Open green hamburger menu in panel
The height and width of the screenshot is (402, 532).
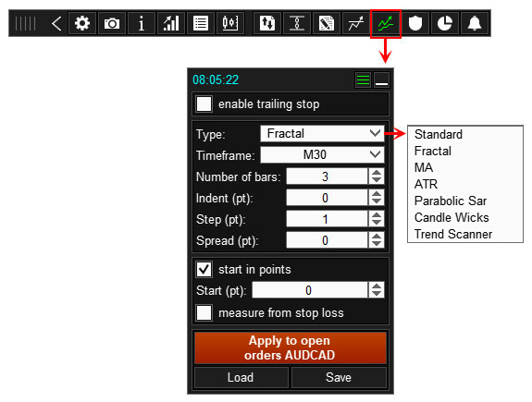(363, 80)
